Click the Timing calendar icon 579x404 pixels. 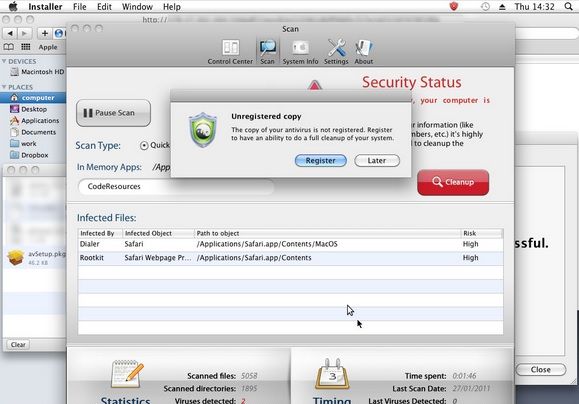coord(332,374)
